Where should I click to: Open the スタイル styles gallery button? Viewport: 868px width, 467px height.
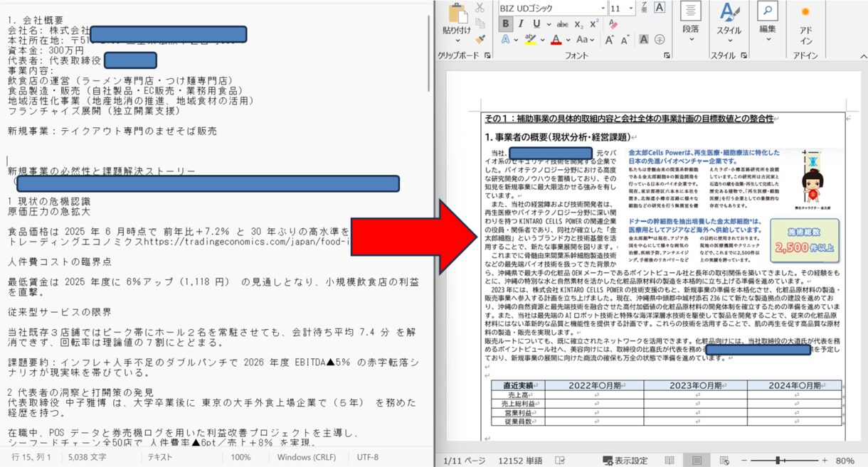tap(729, 22)
